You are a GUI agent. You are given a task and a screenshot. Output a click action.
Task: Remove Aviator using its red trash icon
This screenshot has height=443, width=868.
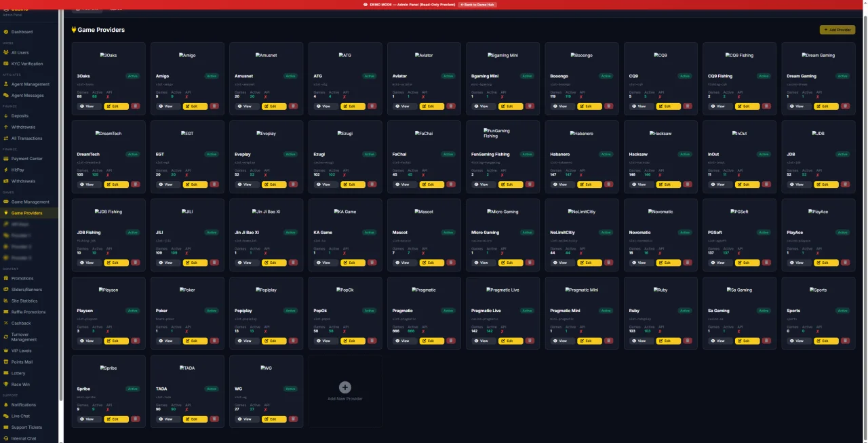tap(451, 106)
